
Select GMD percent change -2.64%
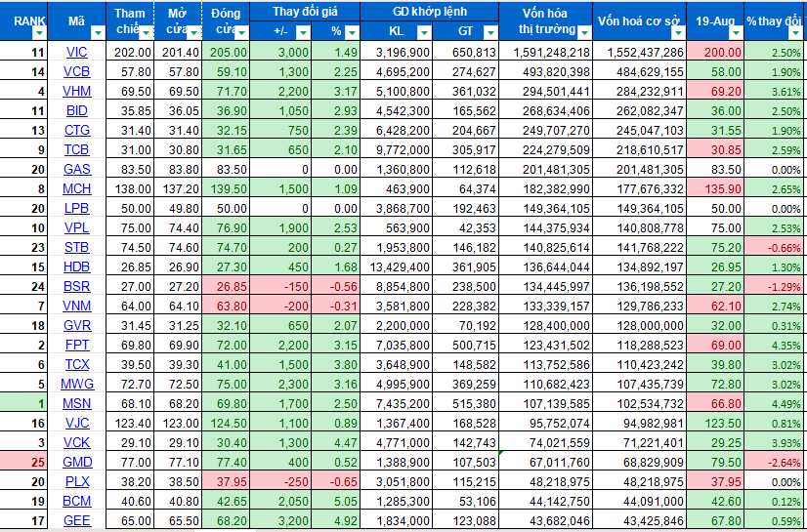775,463
